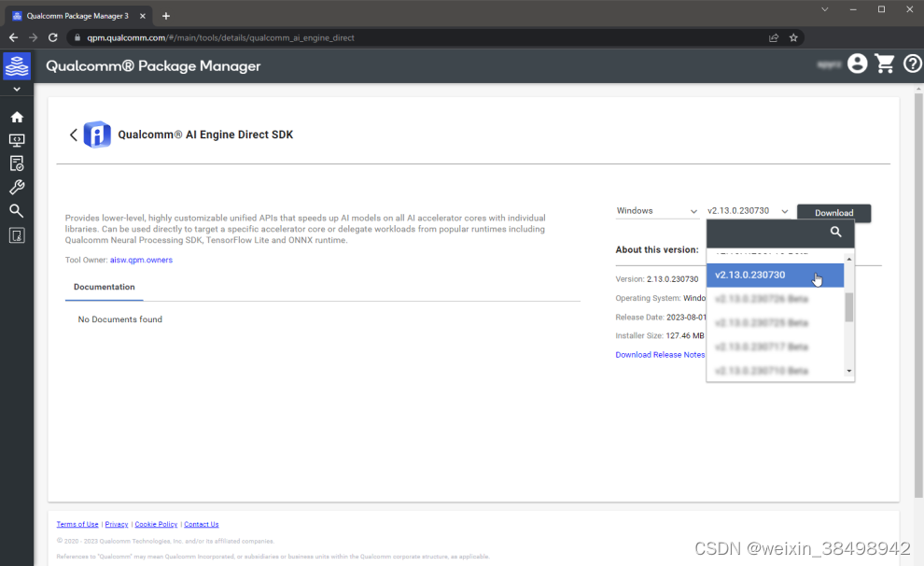Click the Download button
Viewport: 924px width, 566px height.
tap(833, 213)
